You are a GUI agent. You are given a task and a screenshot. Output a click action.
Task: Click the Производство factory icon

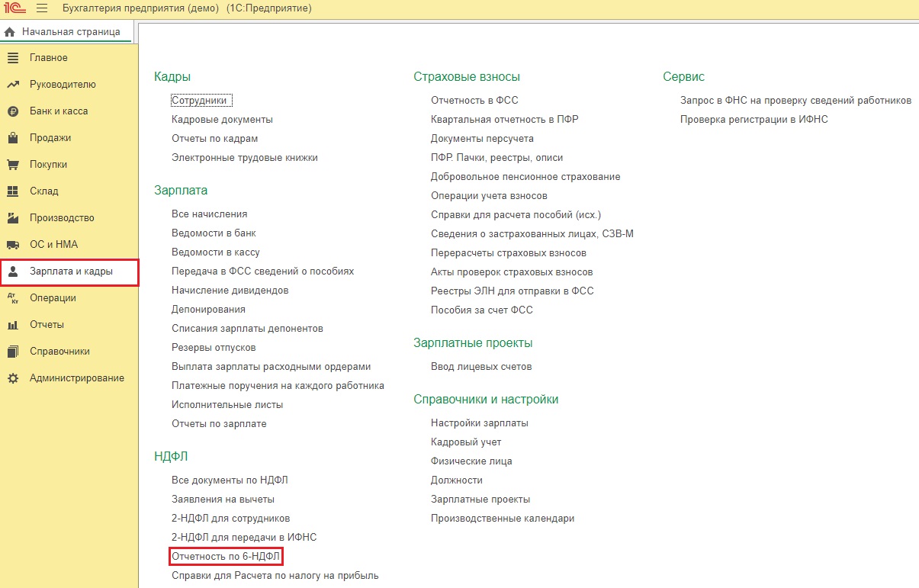click(x=13, y=218)
